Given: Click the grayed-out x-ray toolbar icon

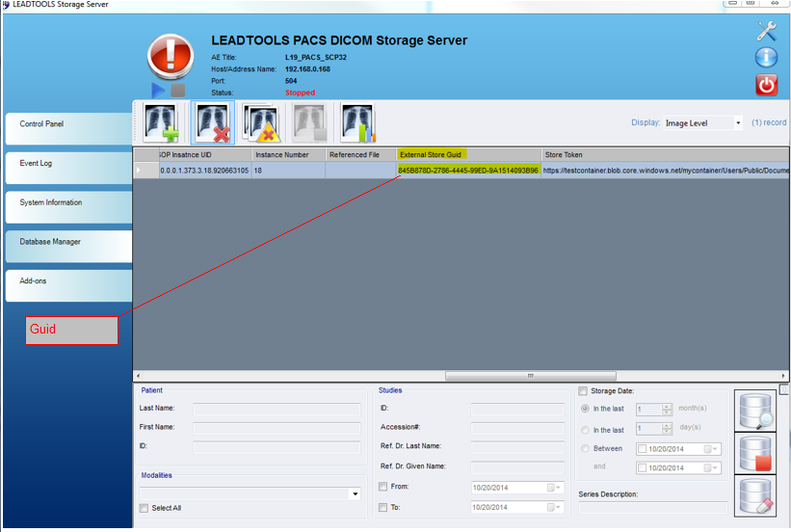Looking at the screenshot, I should (x=309, y=122).
